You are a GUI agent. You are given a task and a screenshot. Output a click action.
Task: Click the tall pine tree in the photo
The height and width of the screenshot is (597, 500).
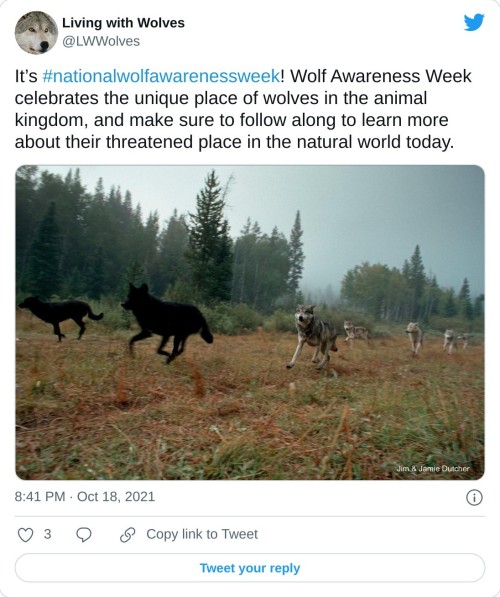[210, 236]
